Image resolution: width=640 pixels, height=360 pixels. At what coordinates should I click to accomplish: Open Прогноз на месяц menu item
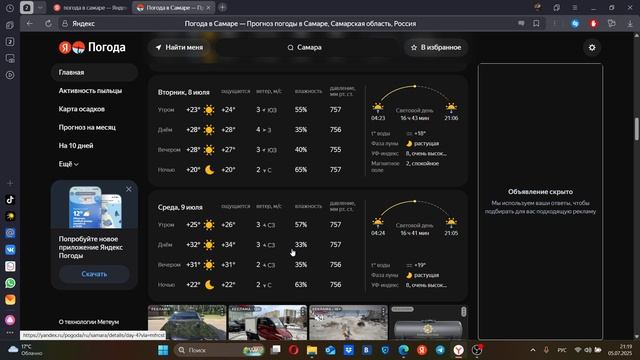[x=87, y=127]
